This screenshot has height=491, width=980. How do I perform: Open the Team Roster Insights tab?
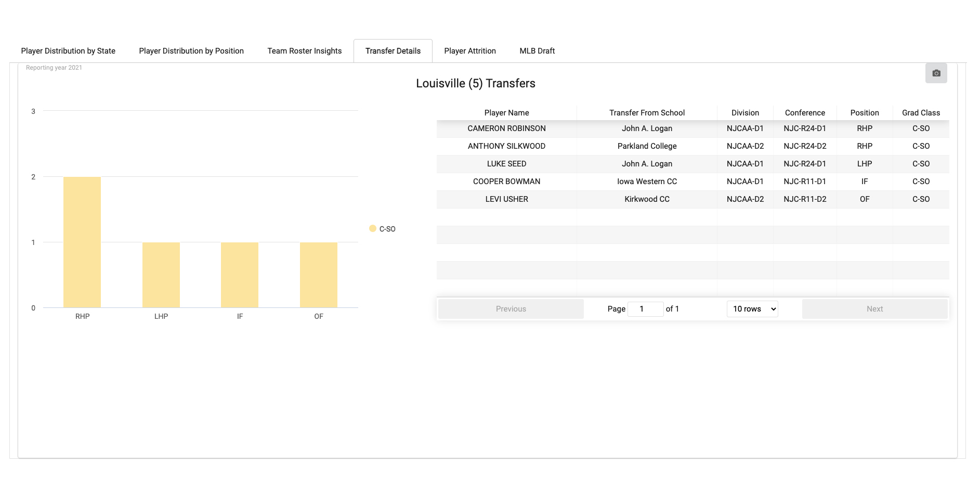(305, 51)
